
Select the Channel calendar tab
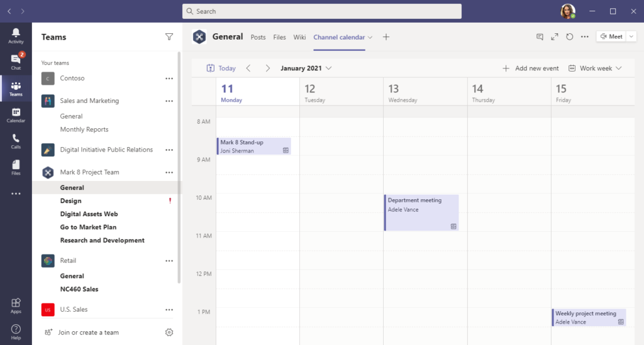(339, 37)
